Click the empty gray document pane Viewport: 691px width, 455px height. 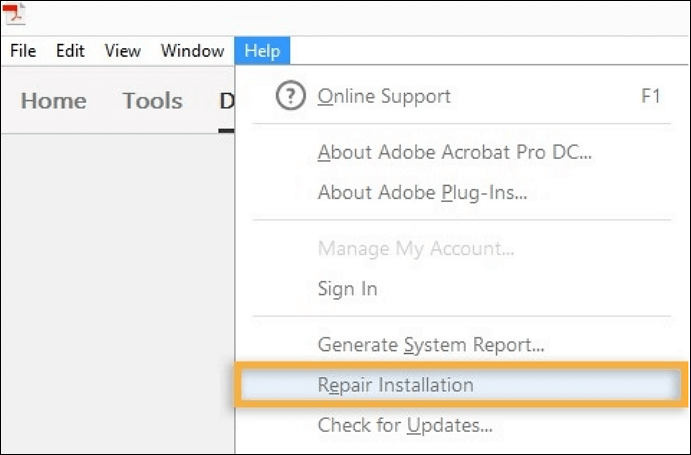tap(118, 293)
